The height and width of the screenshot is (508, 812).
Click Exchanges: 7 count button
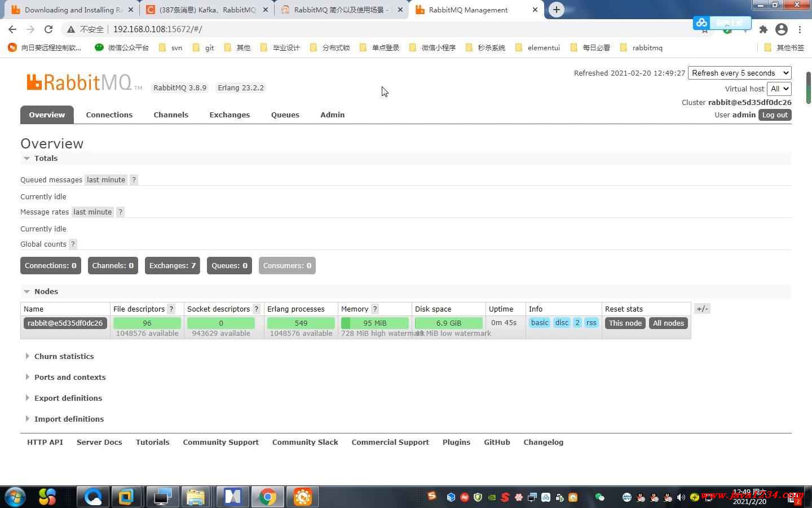click(x=173, y=266)
